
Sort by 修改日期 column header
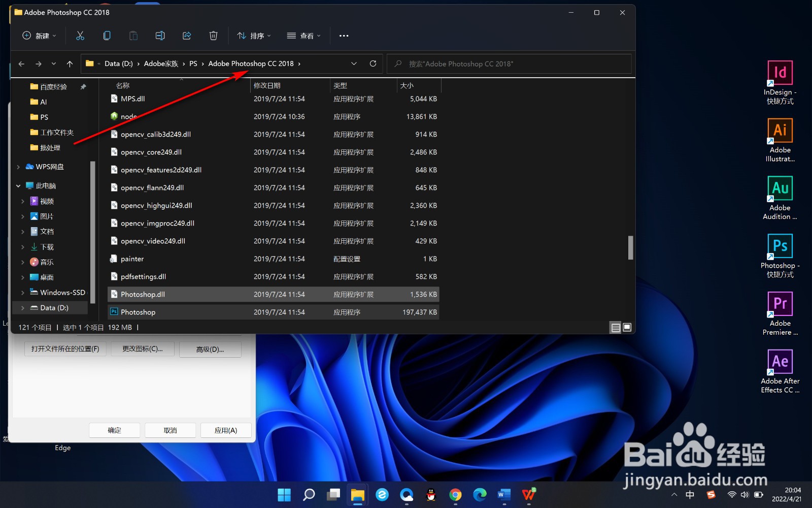pos(267,85)
